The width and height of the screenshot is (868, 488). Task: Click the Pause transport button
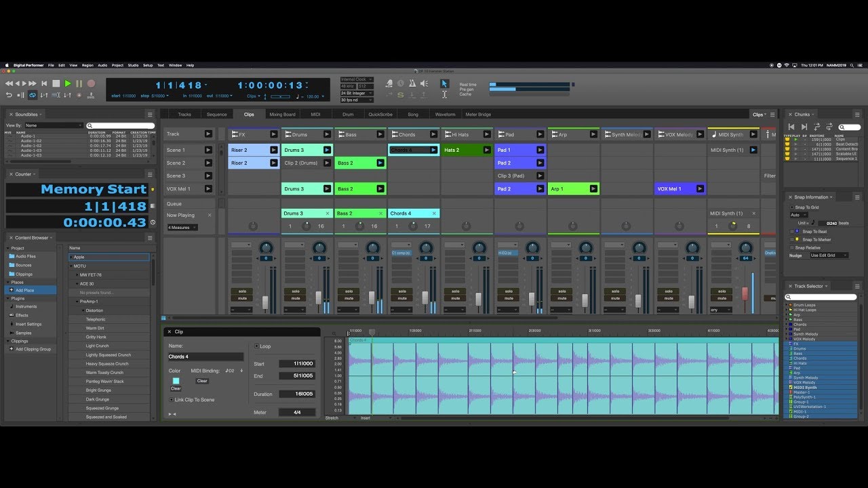tap(79, 84)
